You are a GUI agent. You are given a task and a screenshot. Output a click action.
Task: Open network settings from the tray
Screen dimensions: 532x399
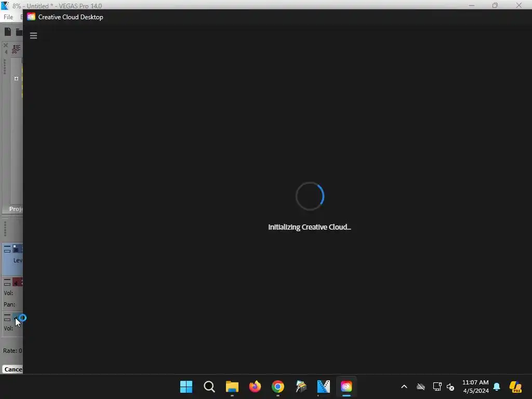point(437,387)
